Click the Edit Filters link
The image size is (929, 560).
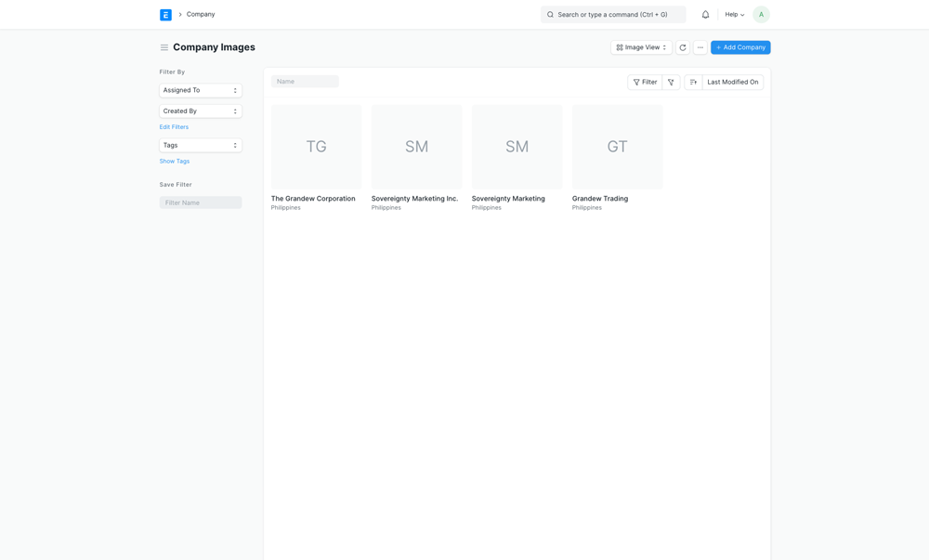(x=174, y=127)
